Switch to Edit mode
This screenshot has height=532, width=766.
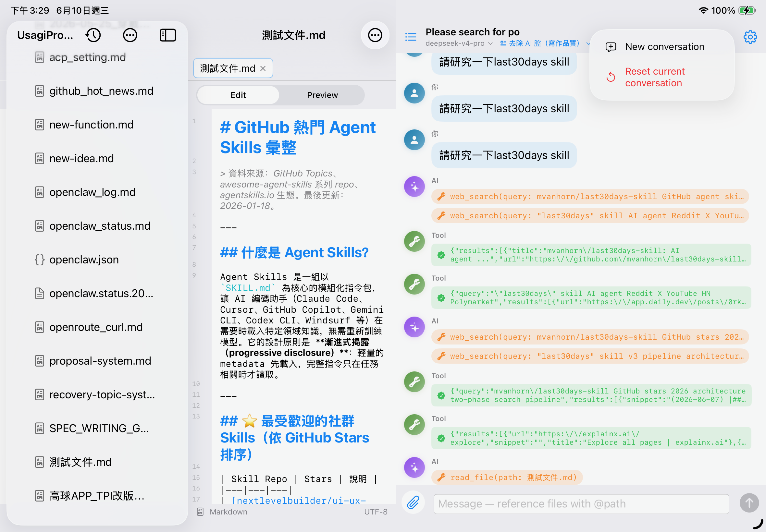[x=238, y=95]
